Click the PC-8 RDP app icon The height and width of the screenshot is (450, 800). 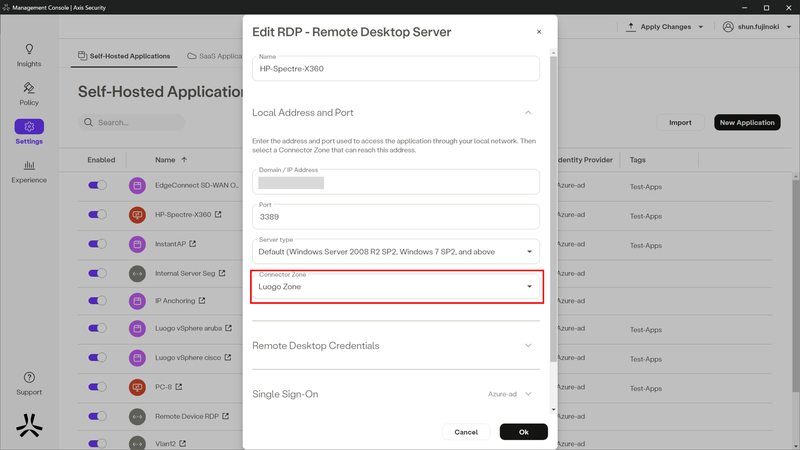[x=137, y=387]
